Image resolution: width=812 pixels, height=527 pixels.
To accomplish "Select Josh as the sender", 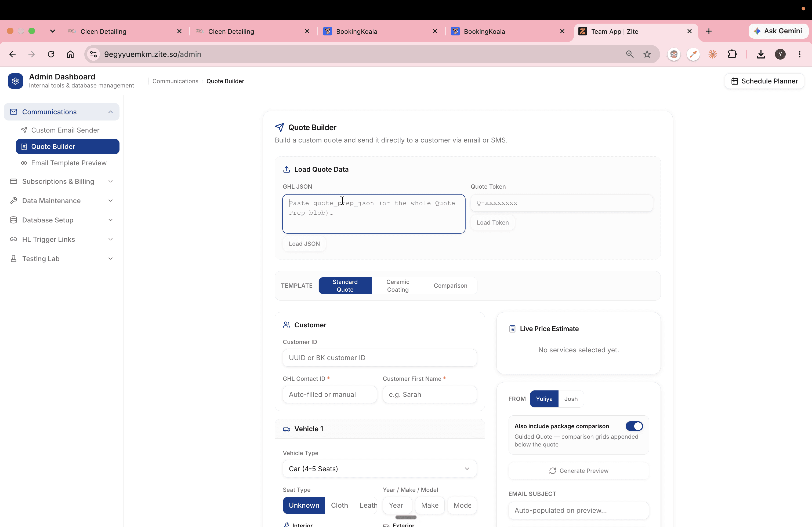I will (x=571, y=399).
